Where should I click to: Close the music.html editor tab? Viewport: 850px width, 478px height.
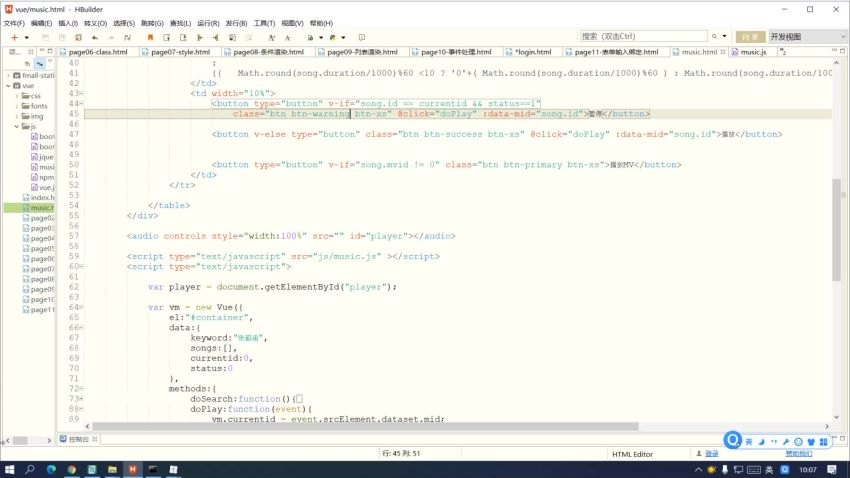[723, 52]
